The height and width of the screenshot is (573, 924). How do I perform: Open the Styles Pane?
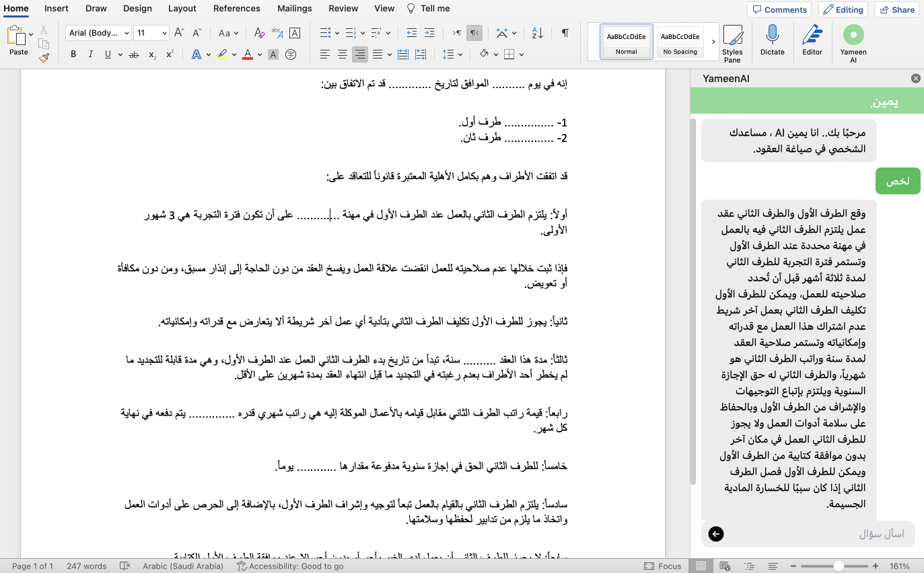(x=733, y=42)
